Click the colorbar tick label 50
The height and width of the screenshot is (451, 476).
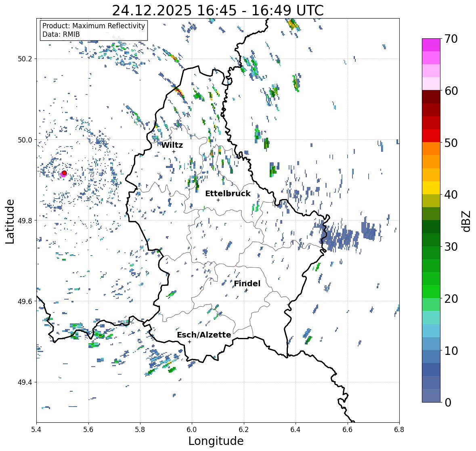(x=451, y=143)
